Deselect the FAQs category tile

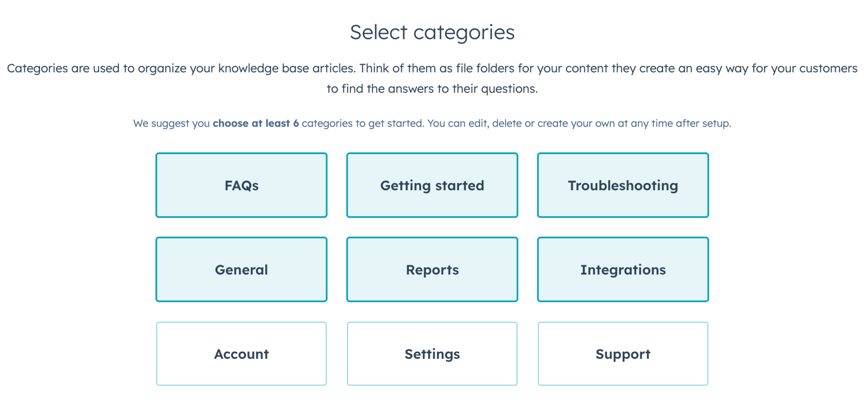coord(241,185)
